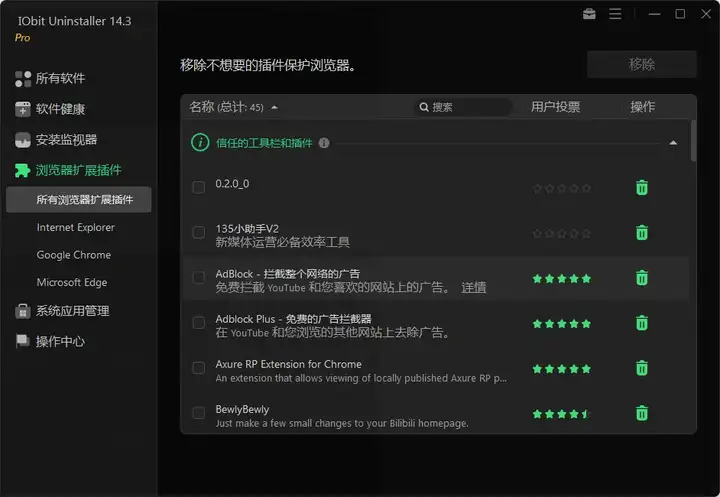The height and width of the screenshot is (497, 720).
Task: Select 浏览器扩展插件 in the sidebar
Action: [x=79, y=170]
